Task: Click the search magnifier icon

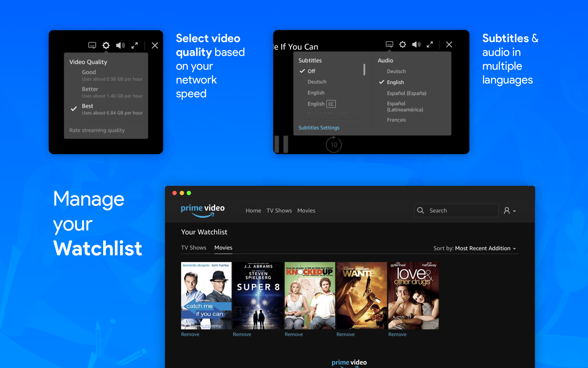Action: (421, 210)
